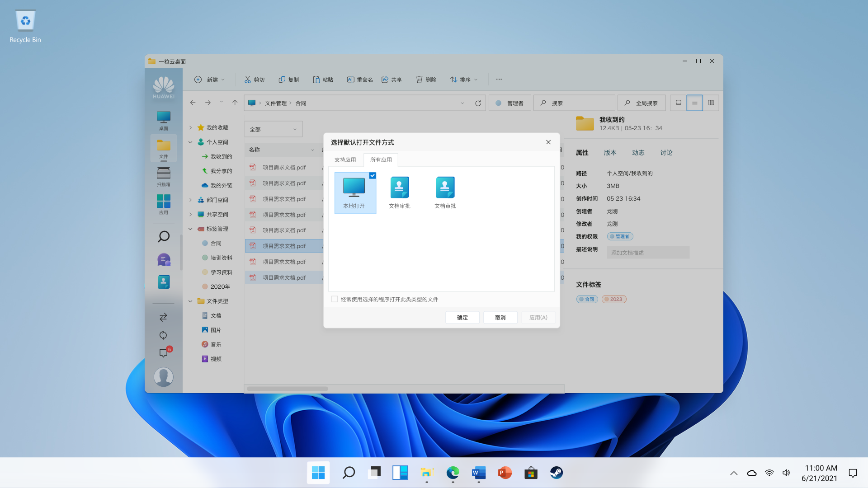Click the orange 2023 file tag
The image size is (868, 488).
point(613,299)
